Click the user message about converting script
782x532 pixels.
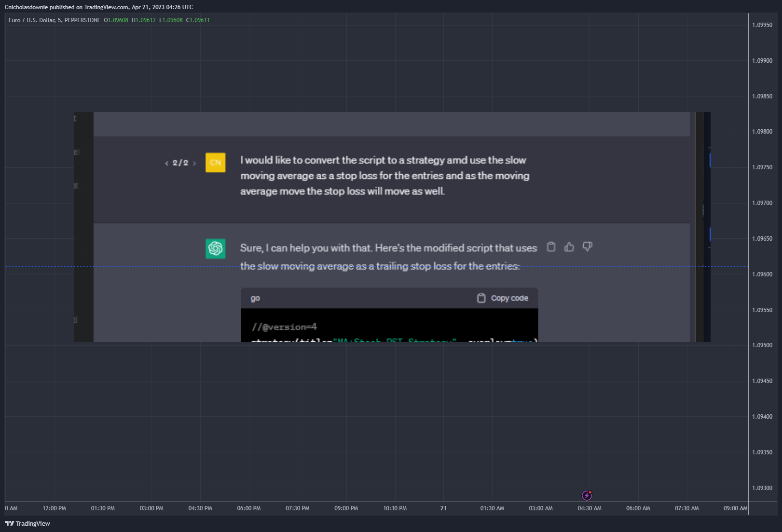click(x=384, y=176)
